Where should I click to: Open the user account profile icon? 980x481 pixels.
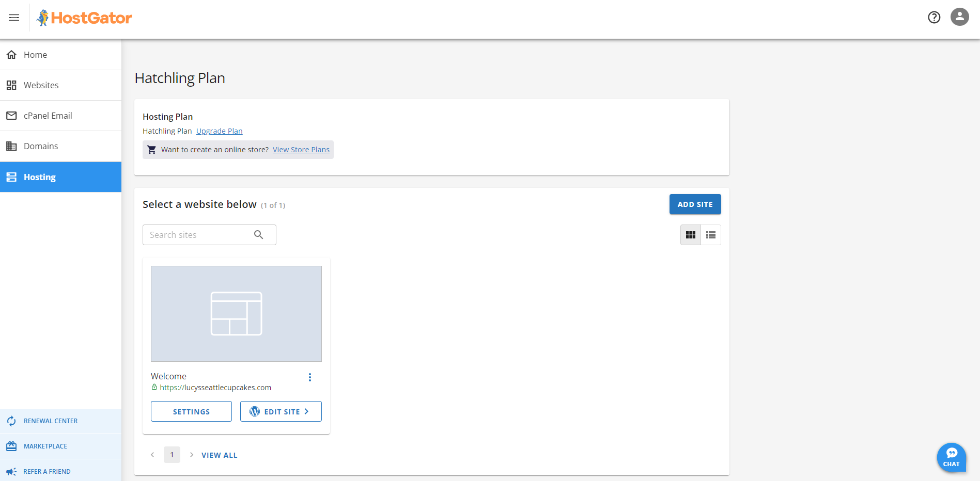point(959,17)
